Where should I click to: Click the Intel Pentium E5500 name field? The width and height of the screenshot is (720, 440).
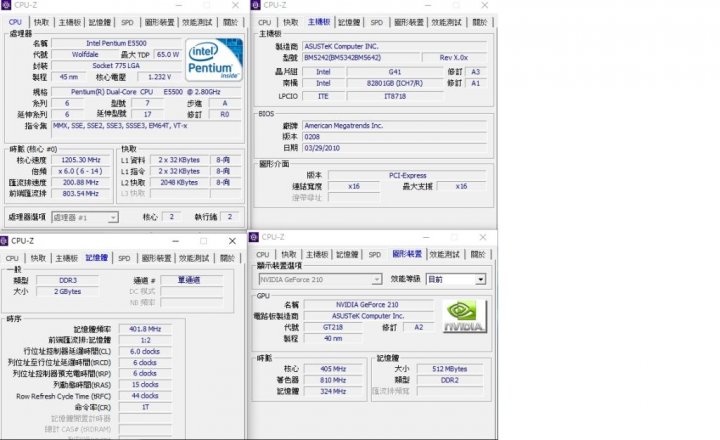point(117,43)
